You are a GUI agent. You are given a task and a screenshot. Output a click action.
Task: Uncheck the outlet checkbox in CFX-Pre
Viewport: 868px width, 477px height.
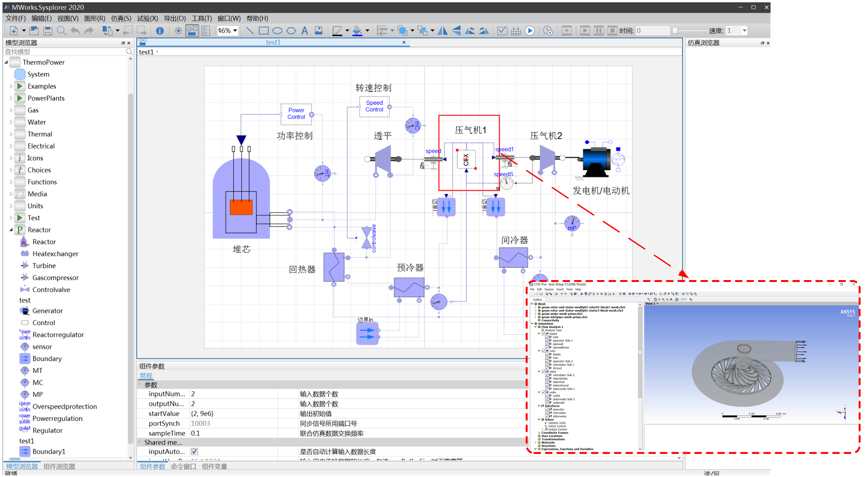(x=547, y=396)
